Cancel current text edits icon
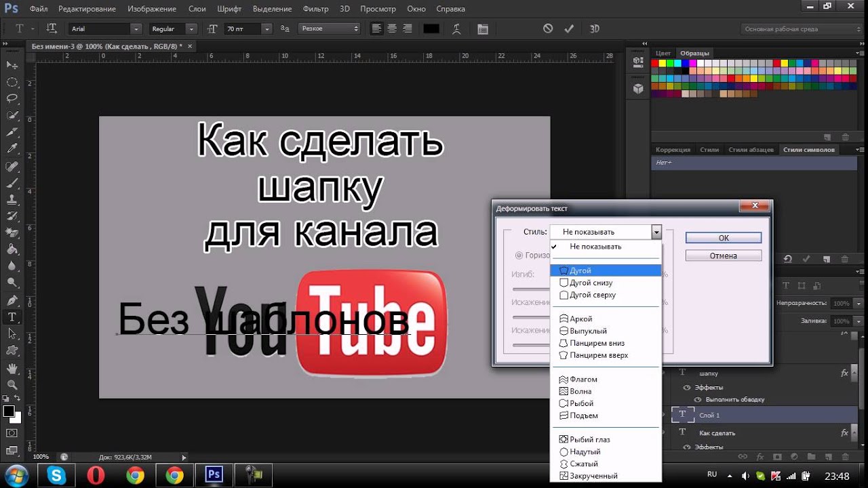 click(548, 28)
